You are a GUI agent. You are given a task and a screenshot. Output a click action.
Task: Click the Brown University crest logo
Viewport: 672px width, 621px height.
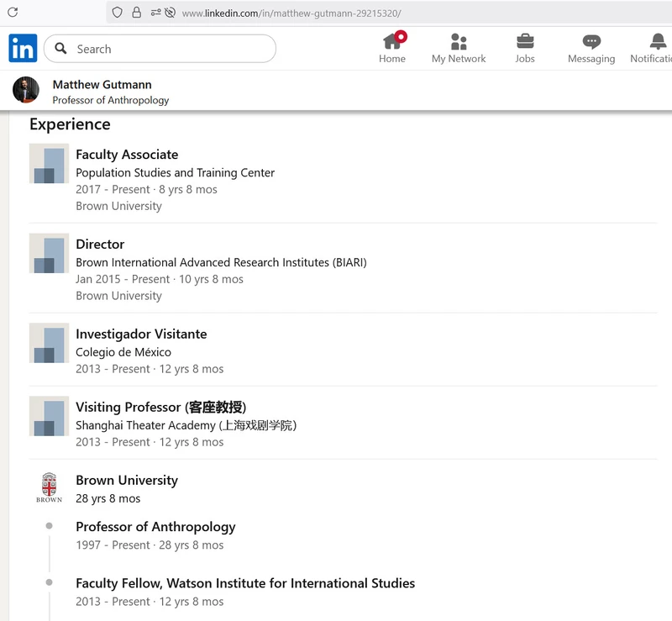(x=49, y=487)
